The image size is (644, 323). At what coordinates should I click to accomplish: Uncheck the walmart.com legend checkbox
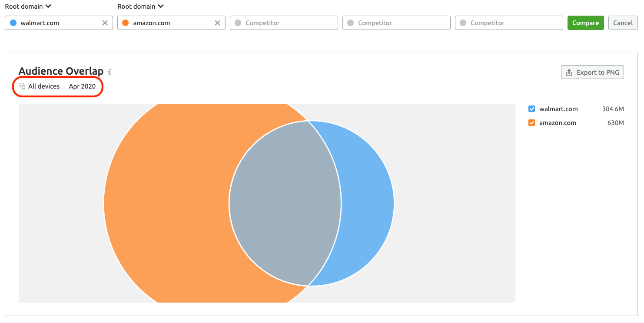point(531,109)
